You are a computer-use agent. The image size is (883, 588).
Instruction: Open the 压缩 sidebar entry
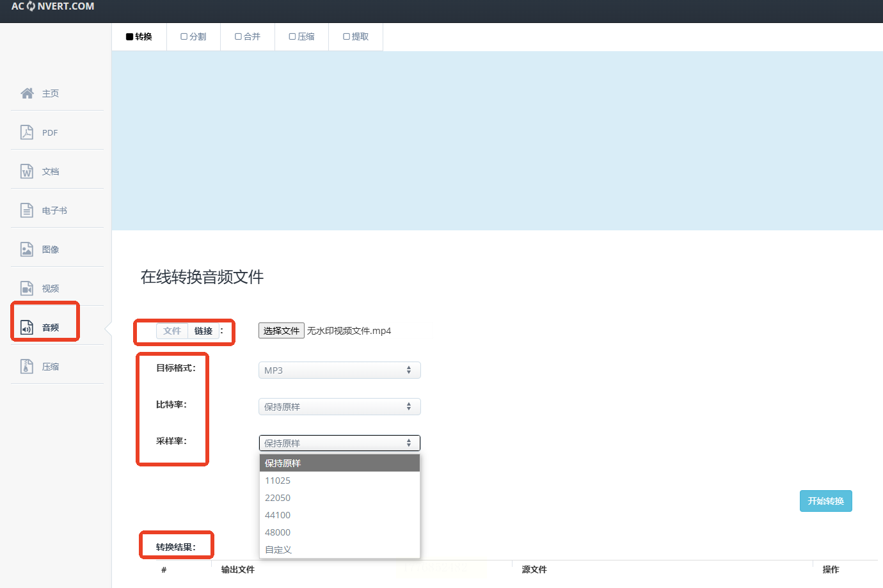coord(57,367)
